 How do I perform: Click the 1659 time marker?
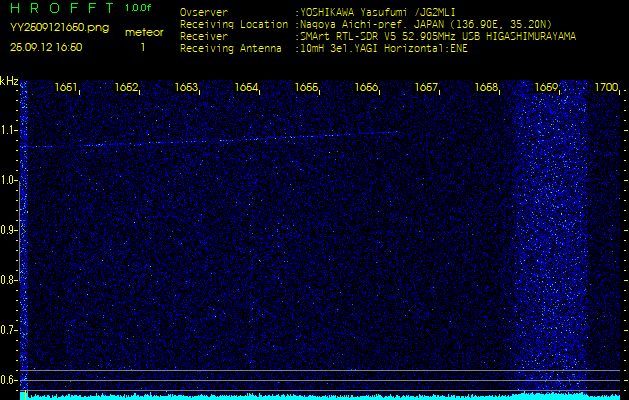click(x=546, y=88)
